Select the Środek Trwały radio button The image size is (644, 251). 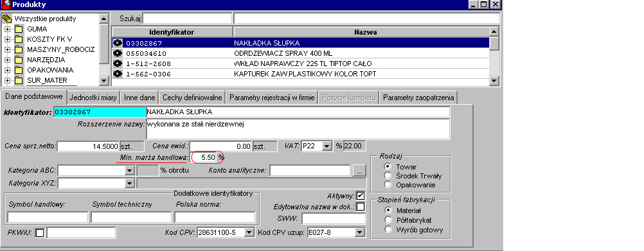coord(388,175)
